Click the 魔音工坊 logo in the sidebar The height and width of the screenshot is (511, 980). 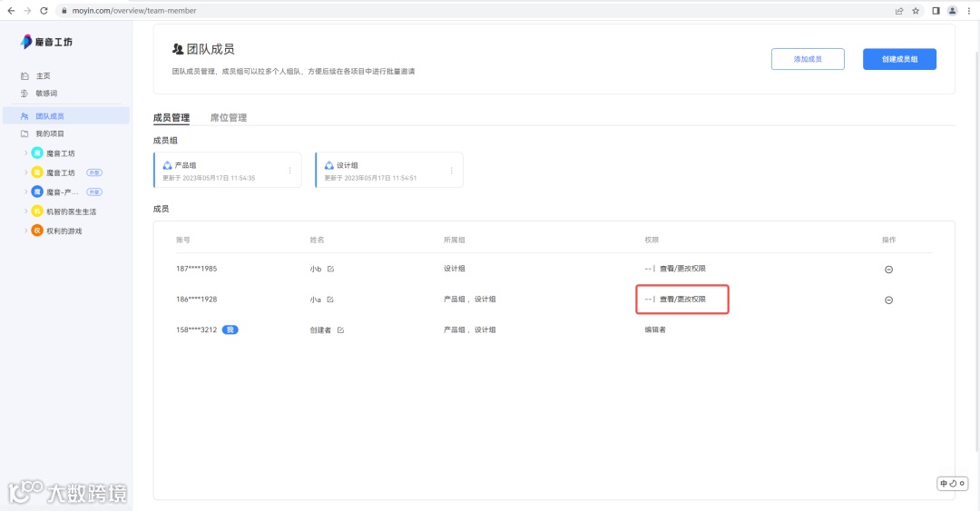(x=46, y=41)
